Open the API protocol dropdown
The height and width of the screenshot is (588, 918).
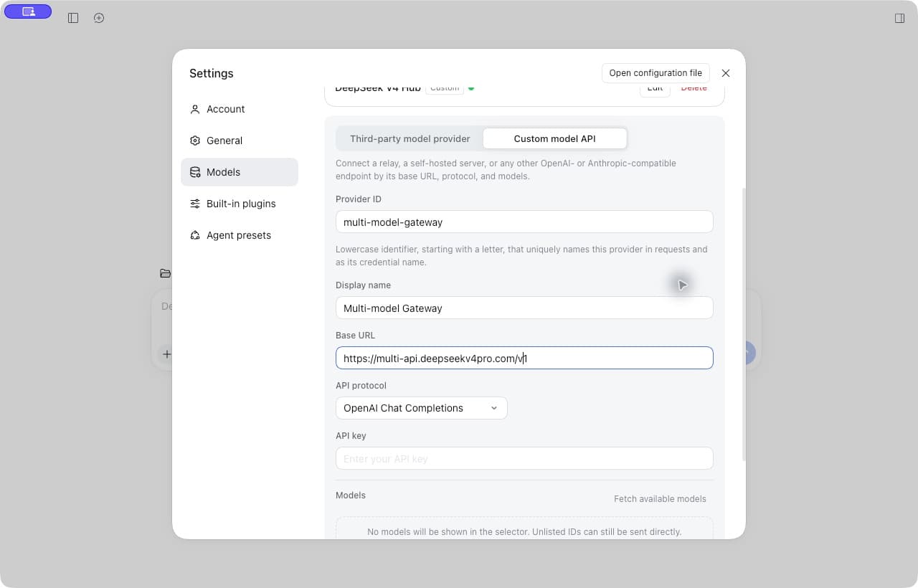tap(422, 408)
